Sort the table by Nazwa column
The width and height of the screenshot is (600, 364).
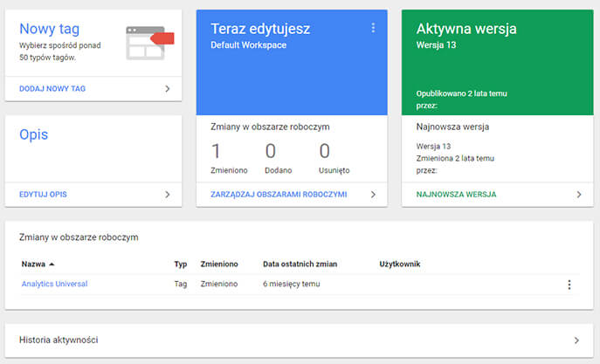coord(38,264)
